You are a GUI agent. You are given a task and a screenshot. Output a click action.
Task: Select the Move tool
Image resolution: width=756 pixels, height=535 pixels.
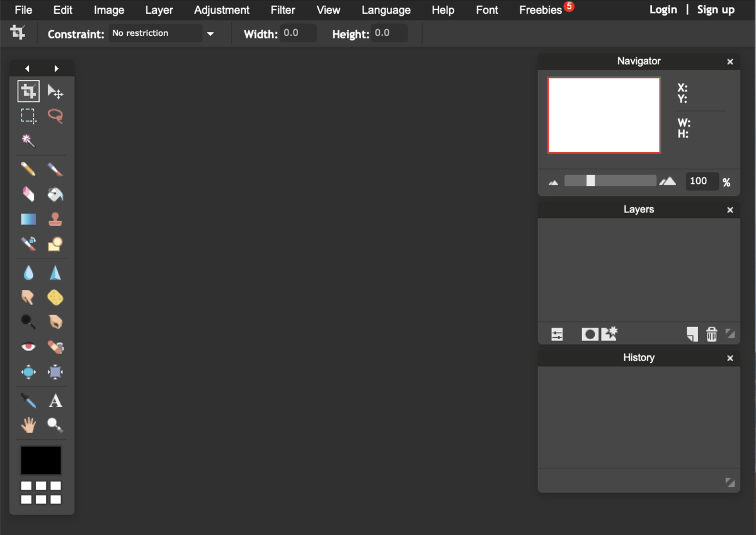pyautogui.click(x=55, y=92)
